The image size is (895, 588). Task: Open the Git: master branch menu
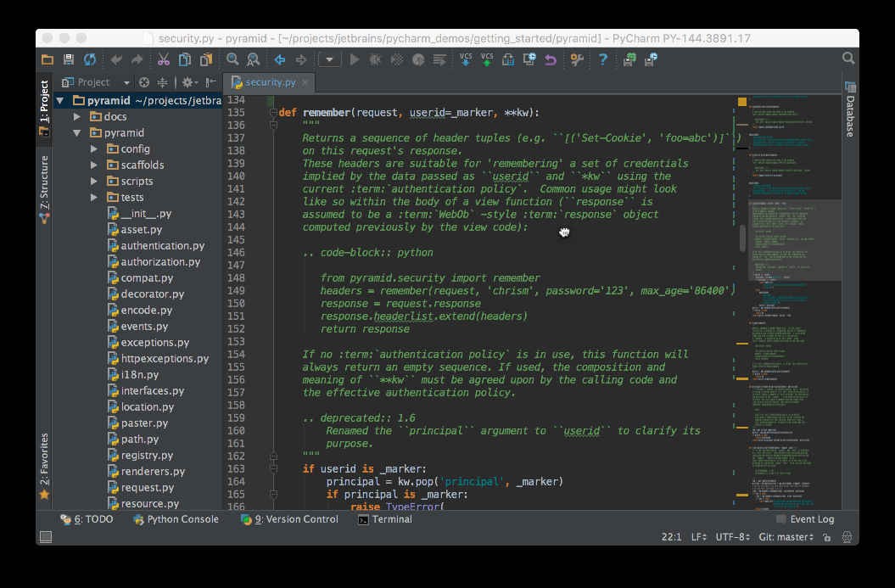[x=785, y=537]
